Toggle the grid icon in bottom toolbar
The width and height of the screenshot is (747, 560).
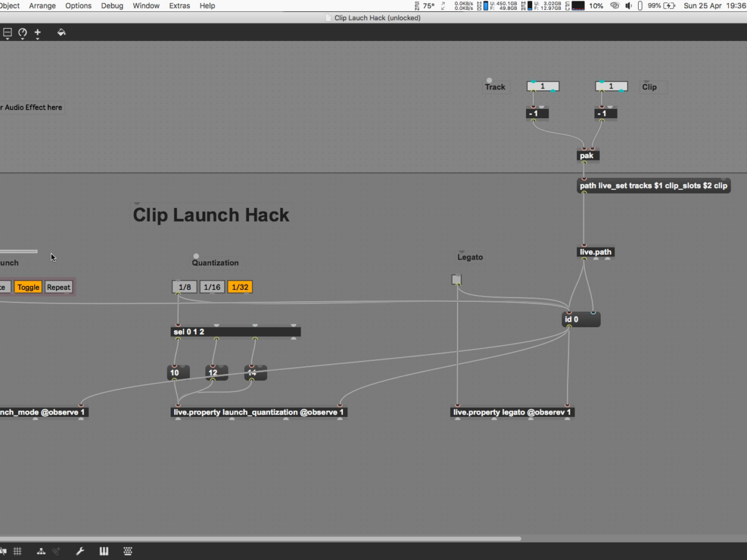pyautogui.click(x=17, y=551)
